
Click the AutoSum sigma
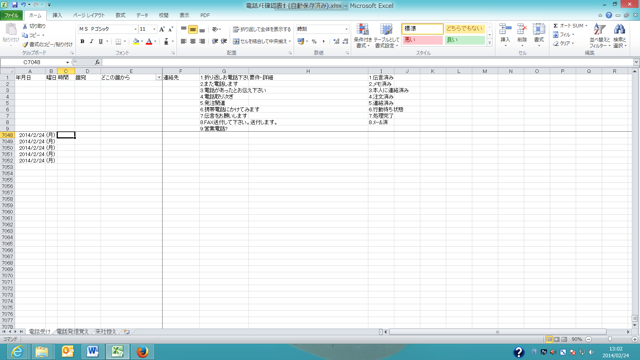556,26
